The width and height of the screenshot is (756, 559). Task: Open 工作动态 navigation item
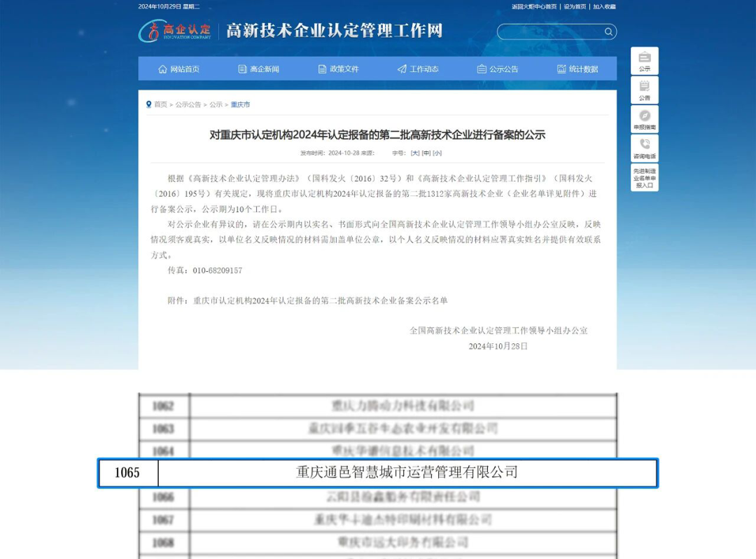418,69
